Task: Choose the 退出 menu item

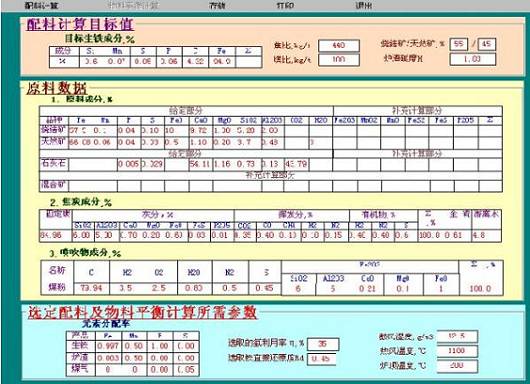Action: coord(364,6)
